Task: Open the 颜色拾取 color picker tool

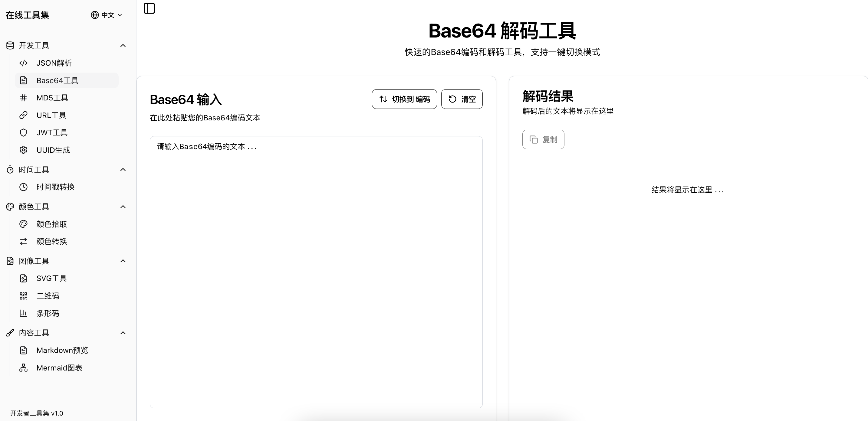Action: [51, 224]
